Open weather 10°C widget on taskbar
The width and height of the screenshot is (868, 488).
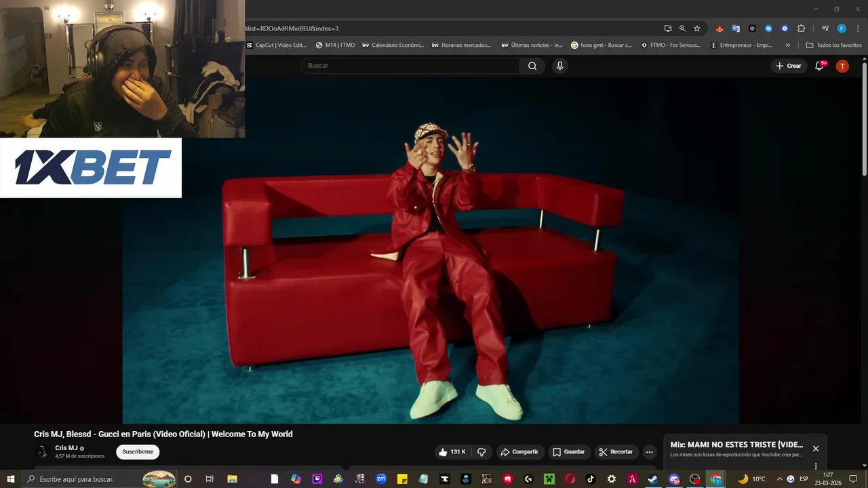[752, 479]
